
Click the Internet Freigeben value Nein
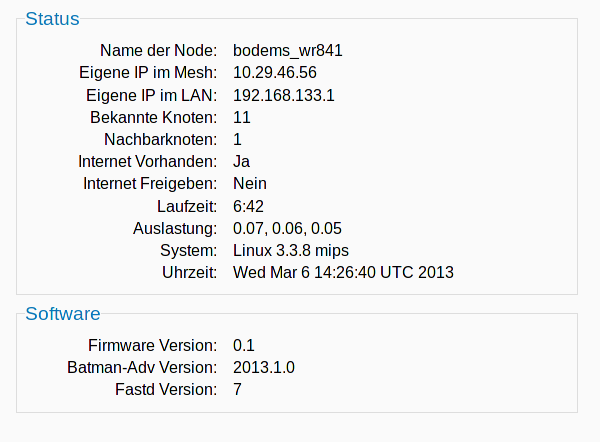250,183
